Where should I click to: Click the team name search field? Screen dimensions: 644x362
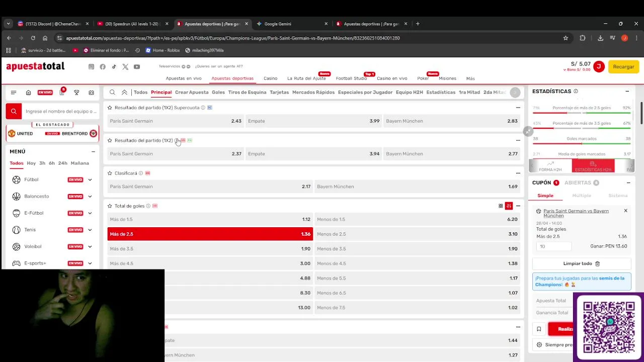[60, 111]
